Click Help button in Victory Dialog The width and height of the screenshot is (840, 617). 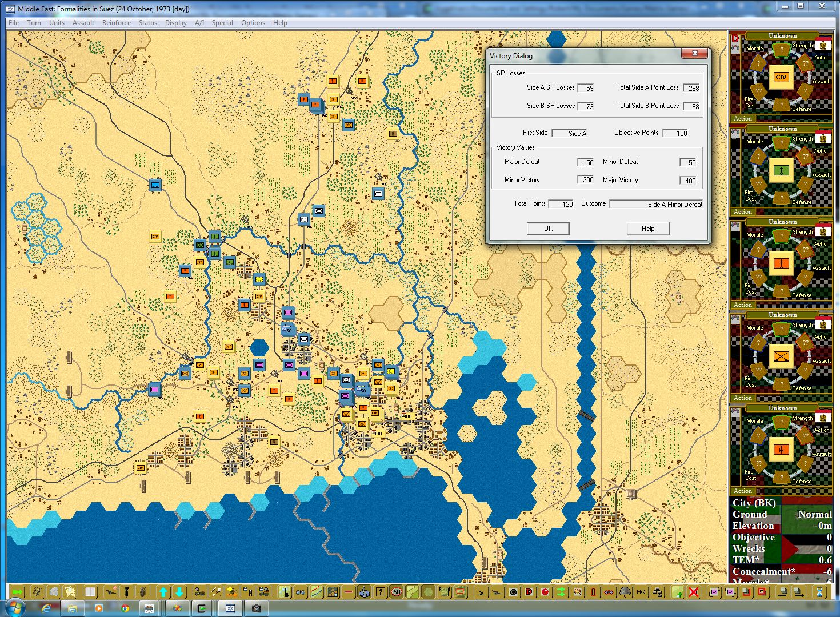648,229
